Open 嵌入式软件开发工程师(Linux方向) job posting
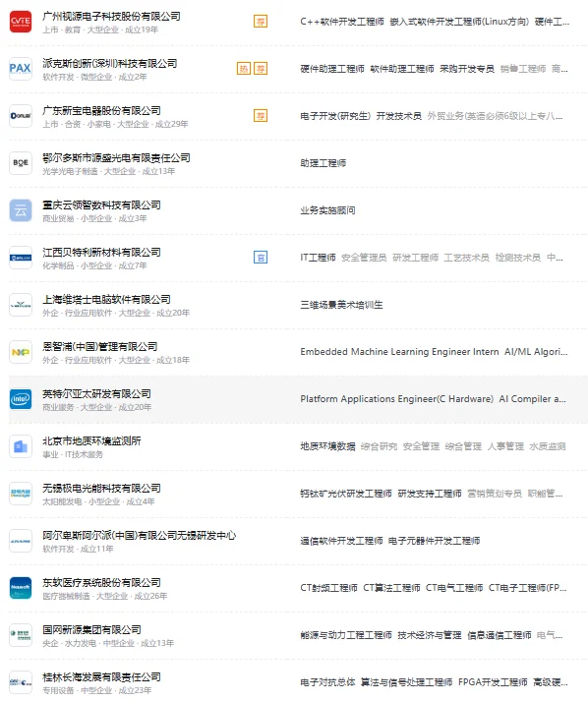This screenshot has height=702, width=588. (459, 22)
